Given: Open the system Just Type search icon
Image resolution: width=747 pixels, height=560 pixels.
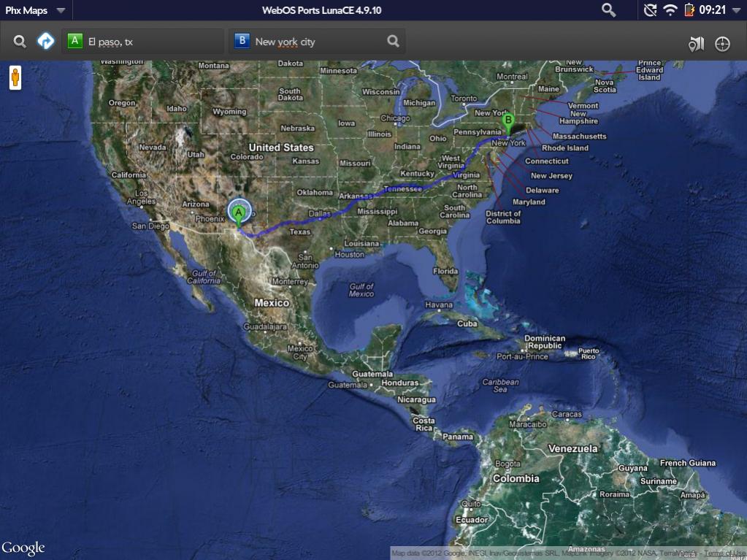Looking at the screenshot, I should 608,10.
